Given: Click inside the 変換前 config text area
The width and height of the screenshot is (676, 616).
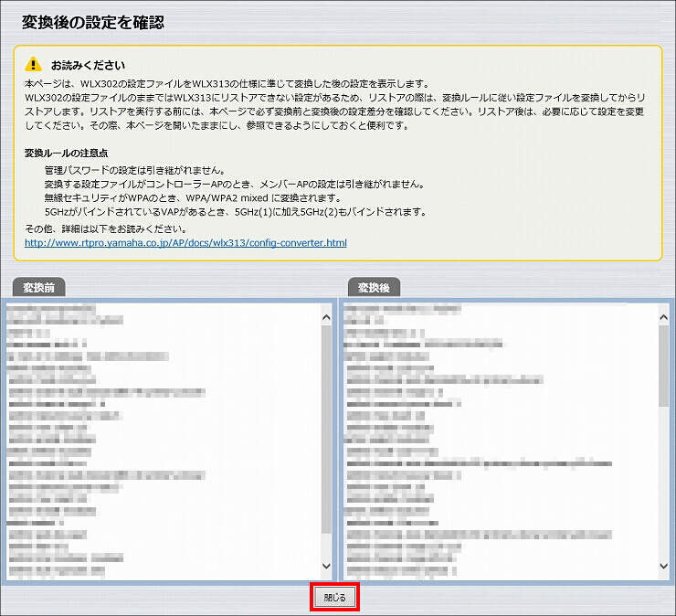Looking at the screenshot, I should (x=164, y=442).
